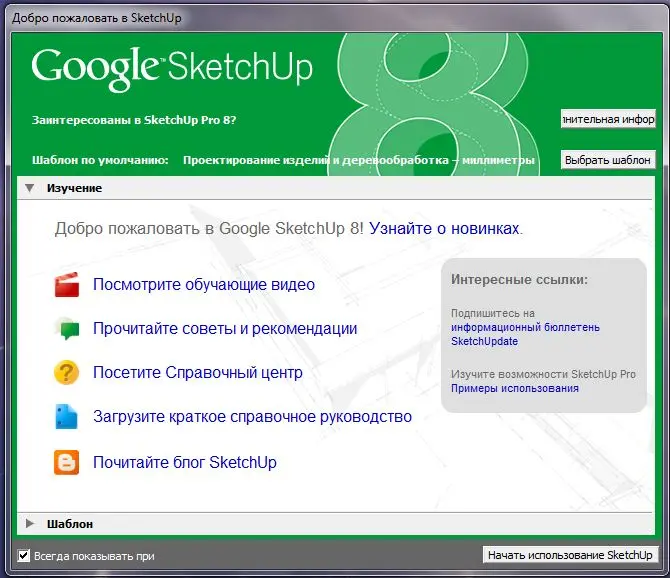Click the blue document quick reference icon
The image size is (670, 578).
tap(66, 417)
